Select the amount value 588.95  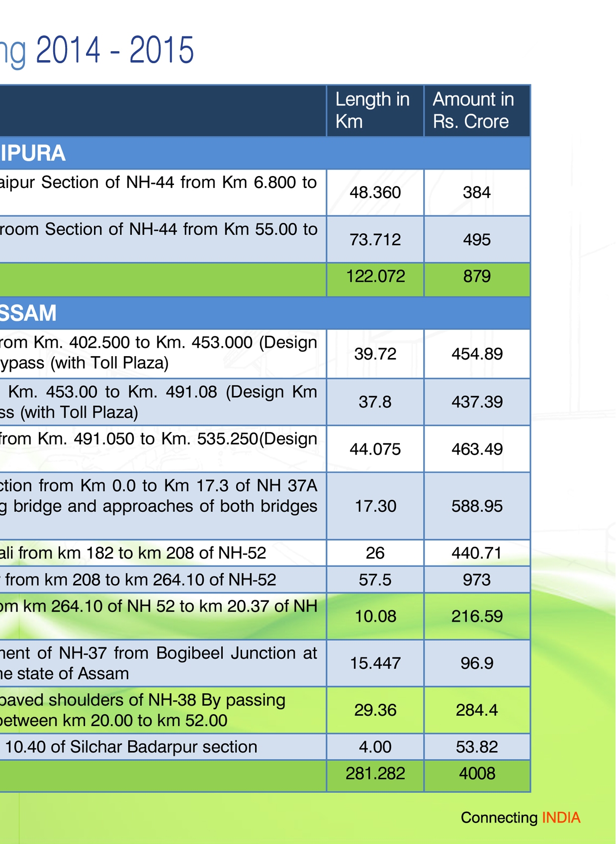pyautogui.click(x=477, y=506)
